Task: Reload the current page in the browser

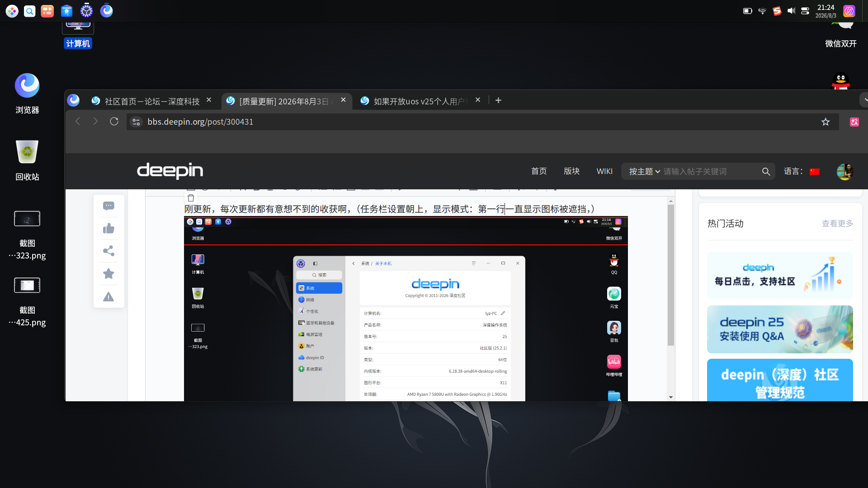Action: (114, 122)
